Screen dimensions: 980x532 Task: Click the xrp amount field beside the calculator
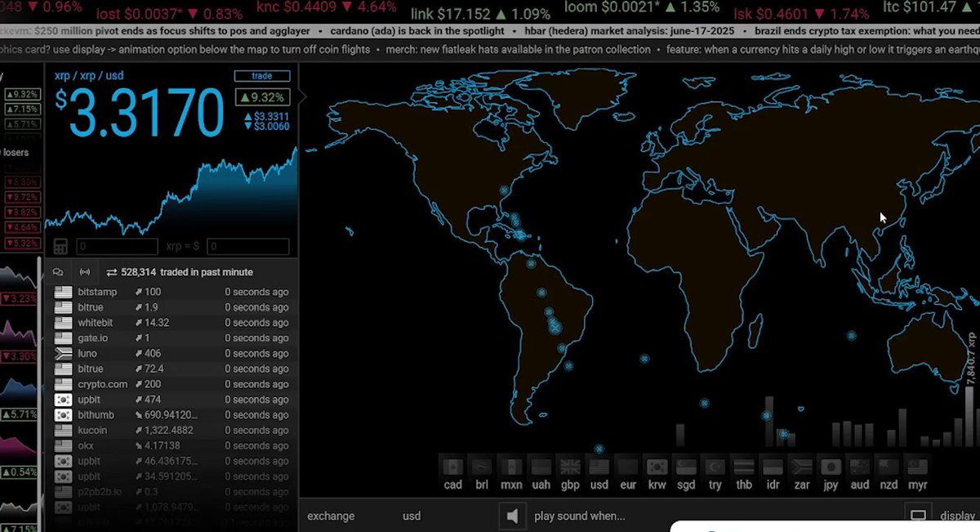pyautogui.click(x=117, y=247)
